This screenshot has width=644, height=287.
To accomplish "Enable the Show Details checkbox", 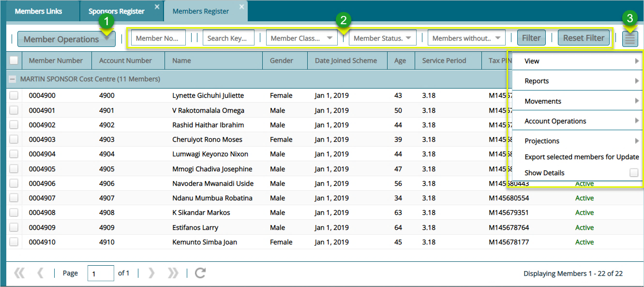I will (x=635, y=172).
